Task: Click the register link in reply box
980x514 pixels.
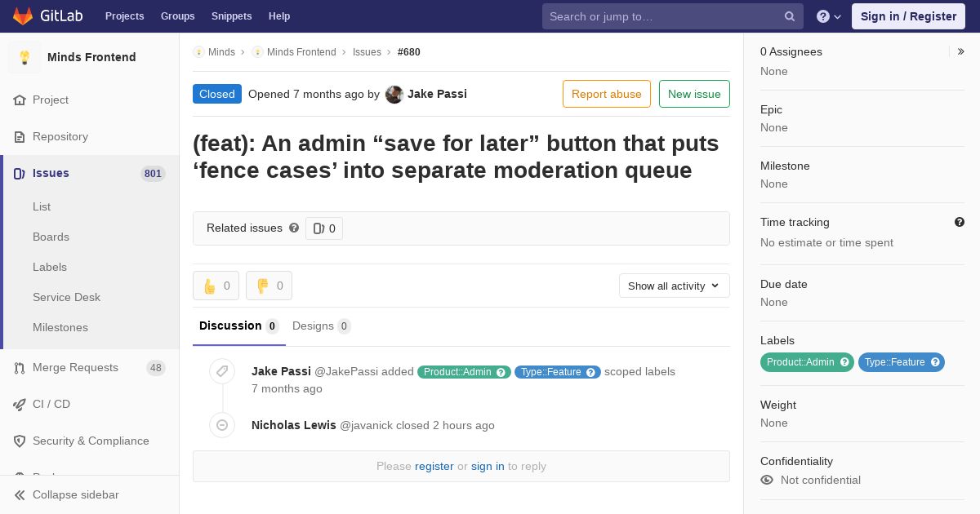Action: pyautogui.click(x=434, y=467)
